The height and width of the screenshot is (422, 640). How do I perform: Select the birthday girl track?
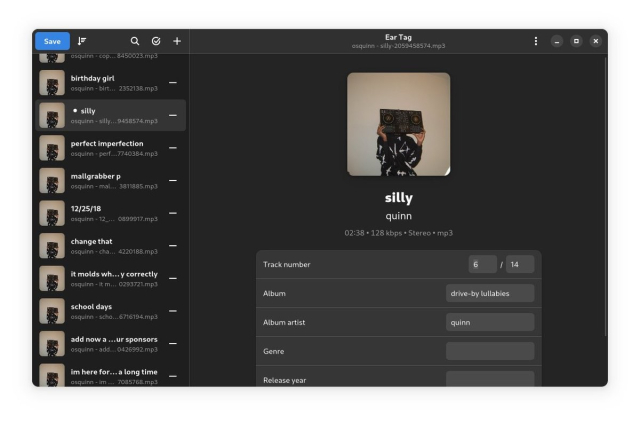click(x=111, y=82)
